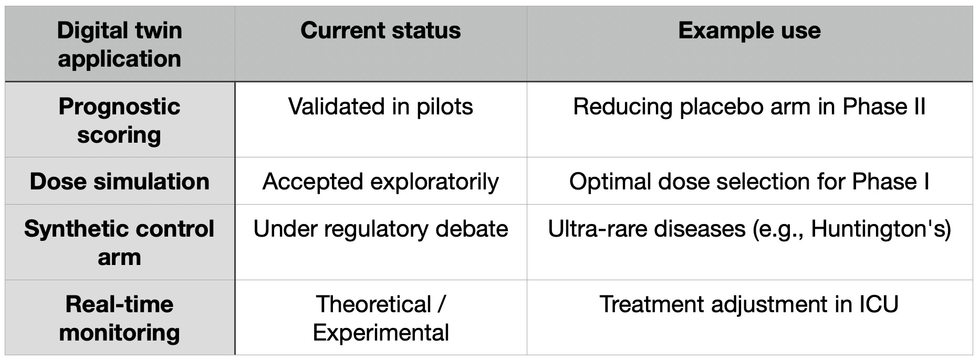This screenshot has width=980, height=361.
Task: Click the 'Ultra-rare diseases' example cell
Action: (x=749, y=242)
